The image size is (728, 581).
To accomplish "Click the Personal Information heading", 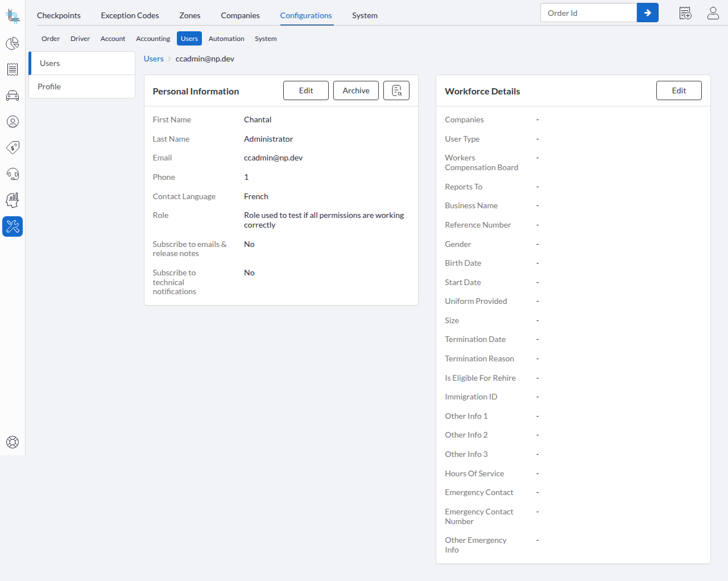I will 196,91.
